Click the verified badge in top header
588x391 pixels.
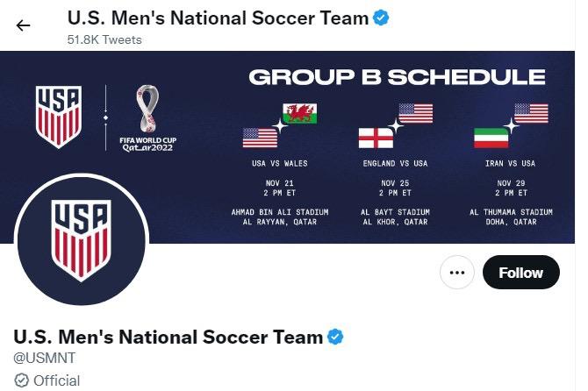coord(381,18)
